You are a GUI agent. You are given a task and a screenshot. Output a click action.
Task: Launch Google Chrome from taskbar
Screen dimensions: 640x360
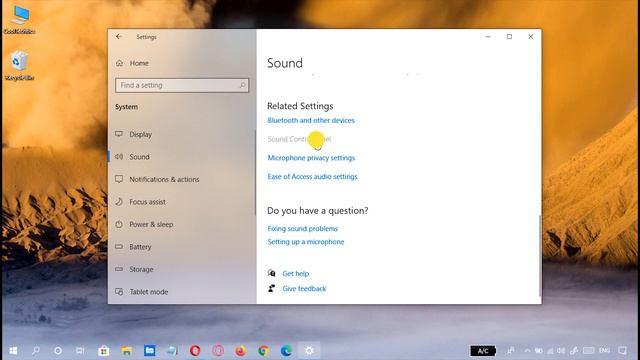pyautogui.click(x=264, y=351)
